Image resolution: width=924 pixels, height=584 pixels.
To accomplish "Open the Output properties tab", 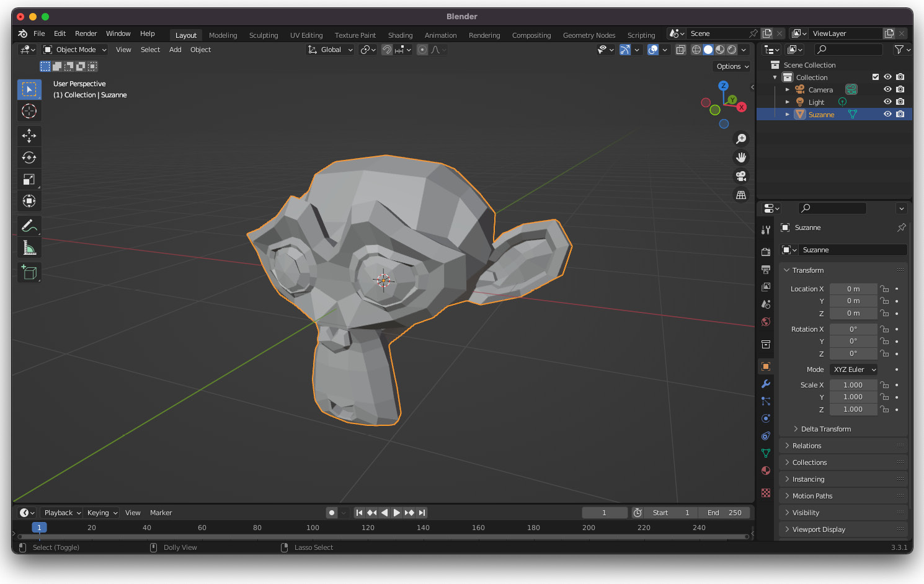I will (766, 269).
